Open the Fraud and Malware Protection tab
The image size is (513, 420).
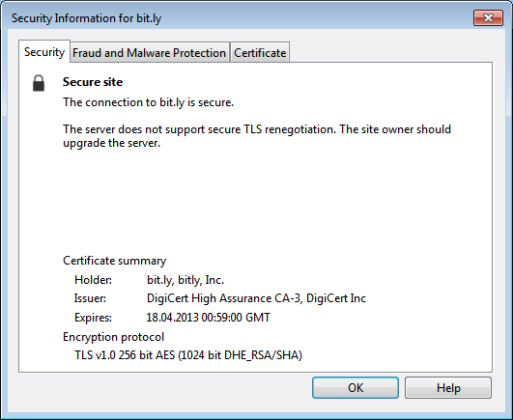[x=149, y=53]
